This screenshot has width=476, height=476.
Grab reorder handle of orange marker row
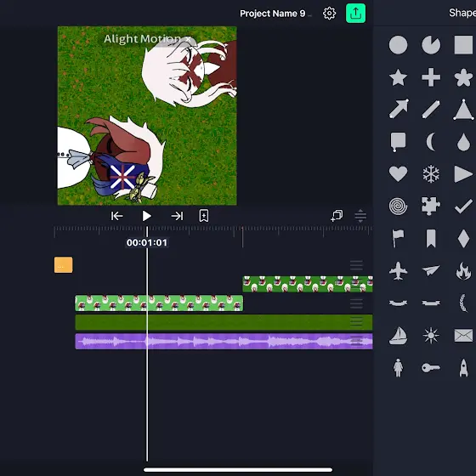click(x=356, y=265)
